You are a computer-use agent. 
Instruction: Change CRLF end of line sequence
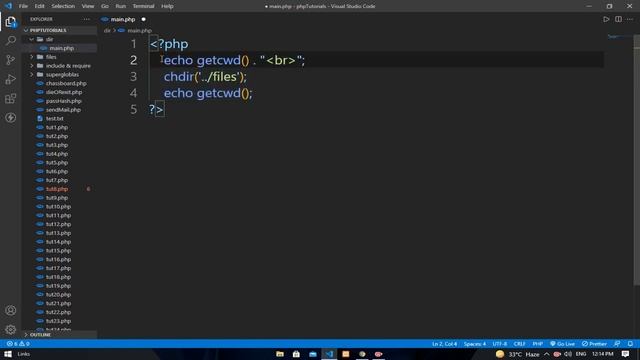(519, 344)
